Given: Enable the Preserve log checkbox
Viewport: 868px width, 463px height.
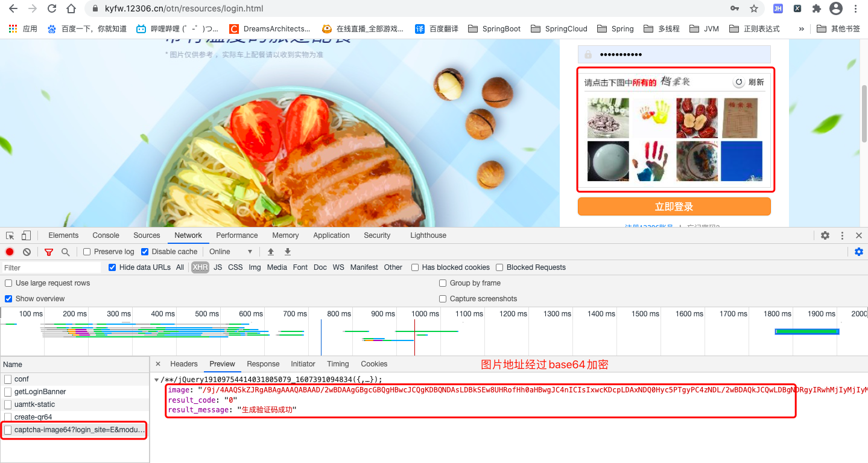Looking at the screenshot, I should 87,252.
